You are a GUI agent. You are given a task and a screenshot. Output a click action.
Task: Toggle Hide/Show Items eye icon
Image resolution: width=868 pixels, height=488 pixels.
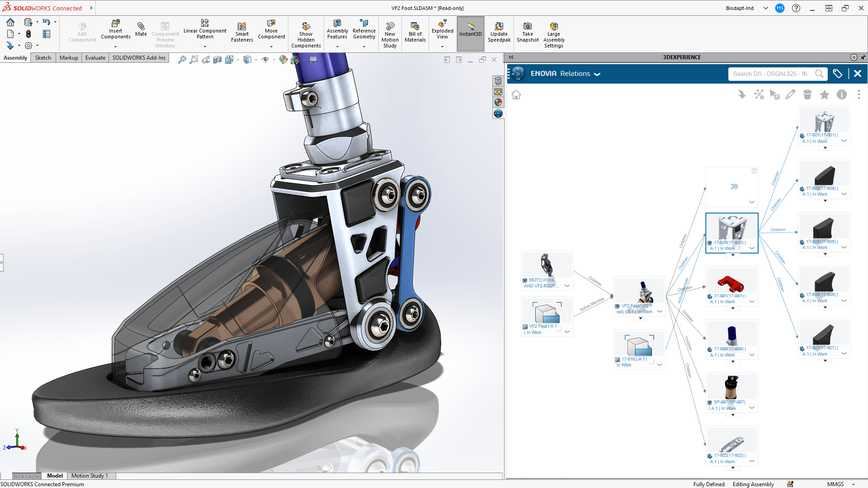coord(266,59)
